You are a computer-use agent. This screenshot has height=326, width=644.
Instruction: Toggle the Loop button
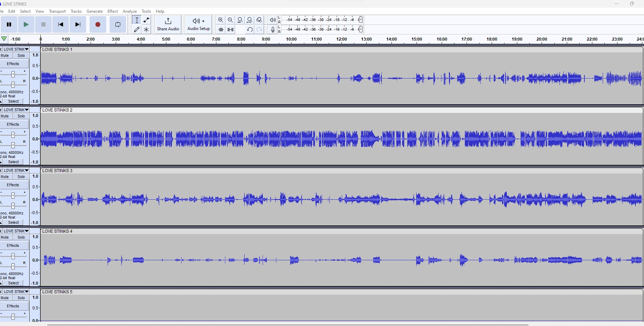tap(118, 24)
